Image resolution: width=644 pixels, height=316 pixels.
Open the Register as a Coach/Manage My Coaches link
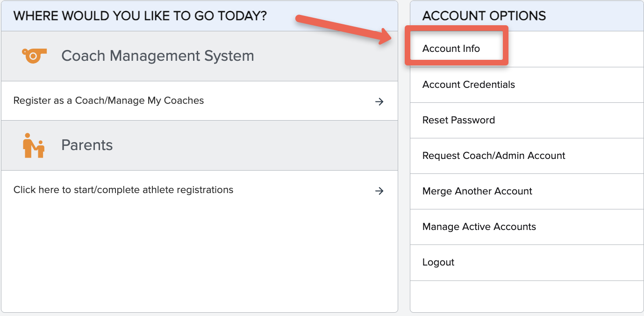click(108, 101)
